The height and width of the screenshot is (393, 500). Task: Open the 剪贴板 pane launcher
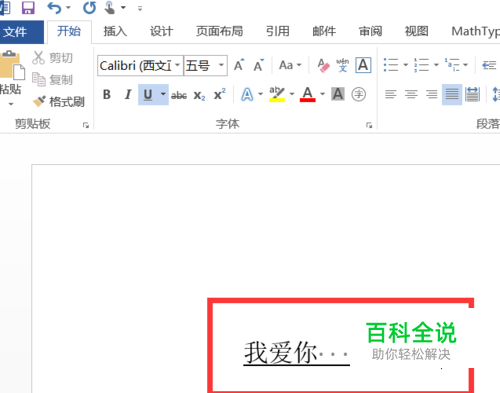[86, 125]
